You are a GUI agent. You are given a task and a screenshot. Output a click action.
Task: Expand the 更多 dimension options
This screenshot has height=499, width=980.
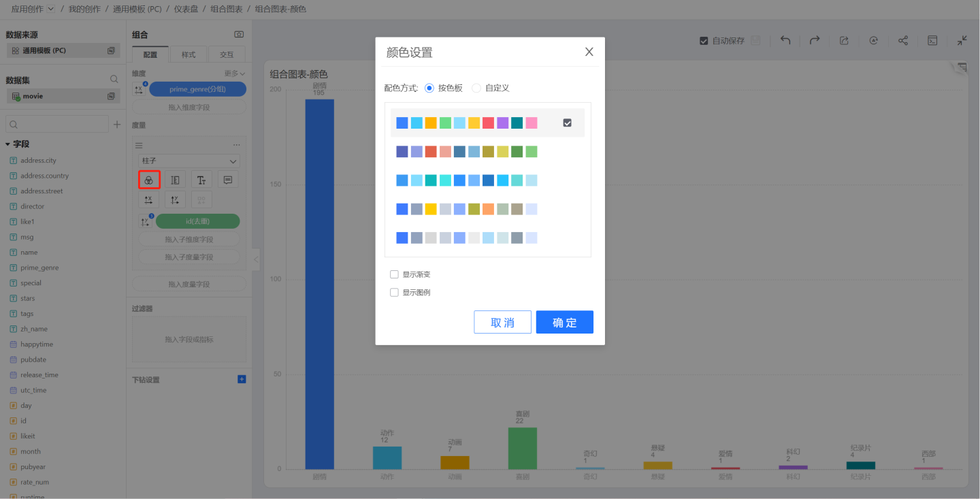[235, 74]
